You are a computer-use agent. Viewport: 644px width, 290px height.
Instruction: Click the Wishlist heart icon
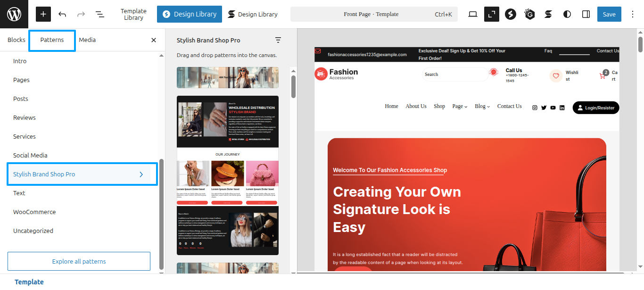(556, 75)
